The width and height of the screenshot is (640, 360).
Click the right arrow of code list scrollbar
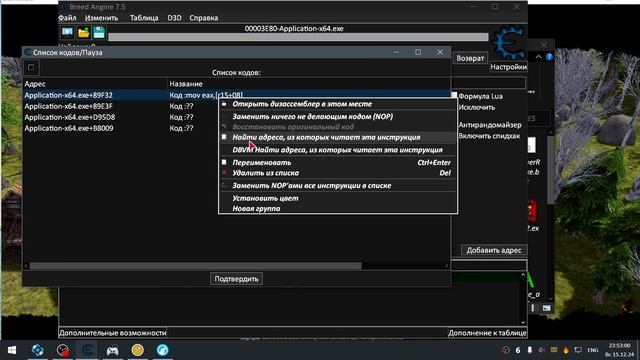[447, 266]
